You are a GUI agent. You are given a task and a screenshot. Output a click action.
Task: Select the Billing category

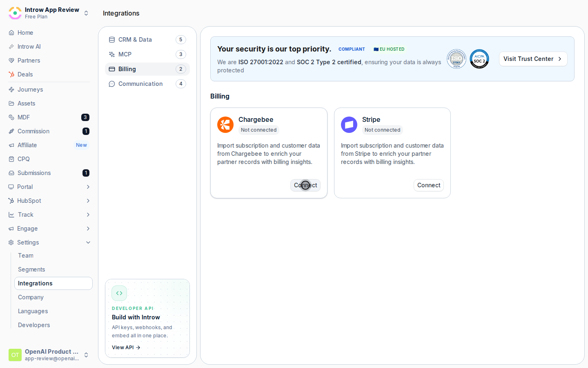pos(147,69)
